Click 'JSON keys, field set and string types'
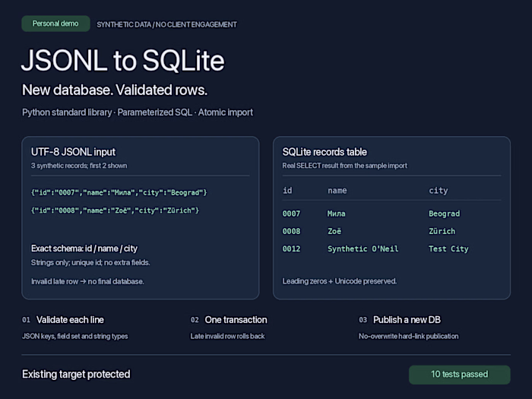The width and height of the screenshot is (532, 399). pyautogui.click(x=75, y=336)
